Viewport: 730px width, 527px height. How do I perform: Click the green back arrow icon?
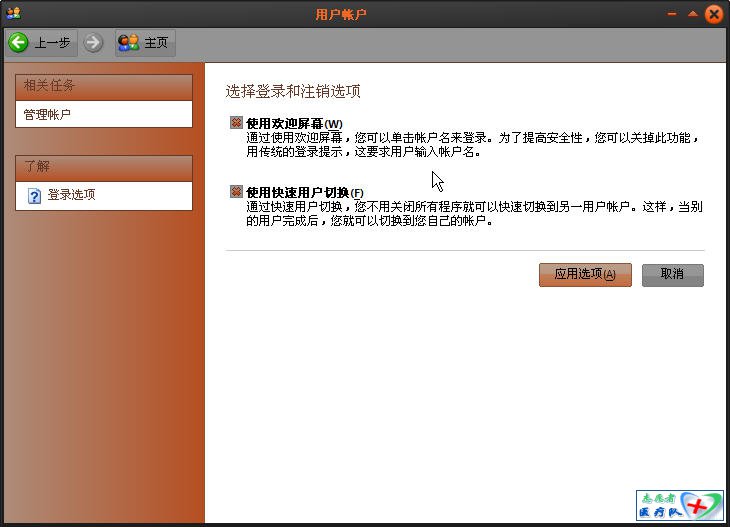click(18, 42)
